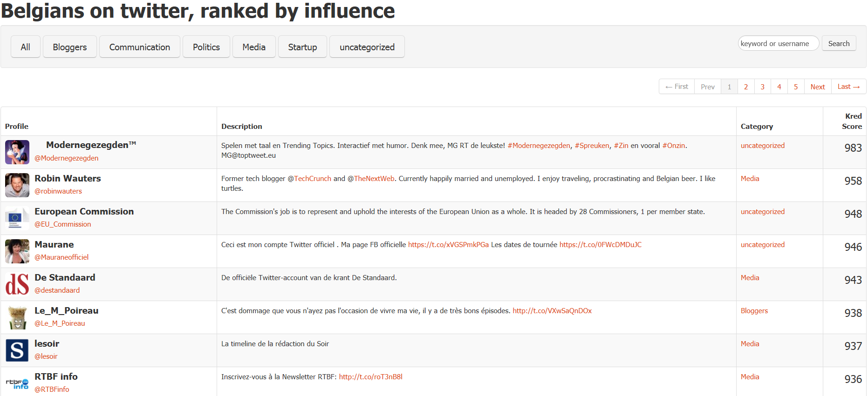
Task: Click Robin Wauters' profile photo
Action: point(17,185)
